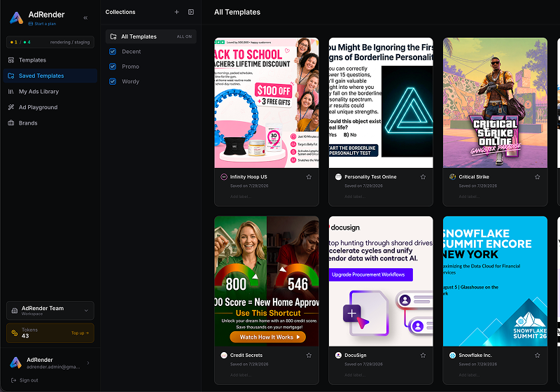The width and height of the screenshot is (560, 392).
Task: Click the DocuSign brand avatar
Action: point(338,355)
